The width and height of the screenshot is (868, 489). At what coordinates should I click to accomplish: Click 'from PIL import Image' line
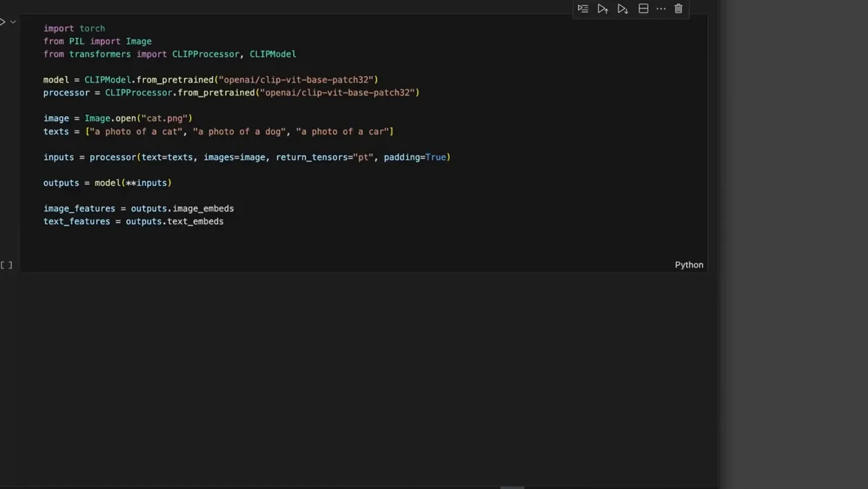point(97,41)
